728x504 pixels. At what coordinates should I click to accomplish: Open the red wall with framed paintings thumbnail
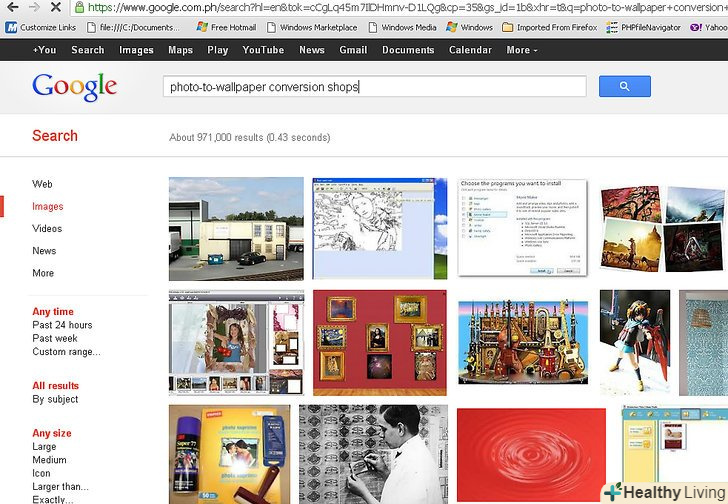click(380, 342)
